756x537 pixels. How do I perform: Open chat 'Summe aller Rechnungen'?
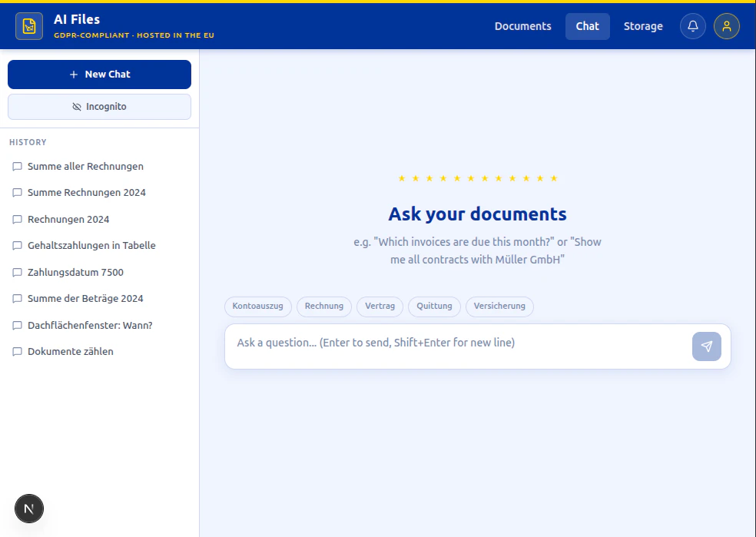[99, 166]
